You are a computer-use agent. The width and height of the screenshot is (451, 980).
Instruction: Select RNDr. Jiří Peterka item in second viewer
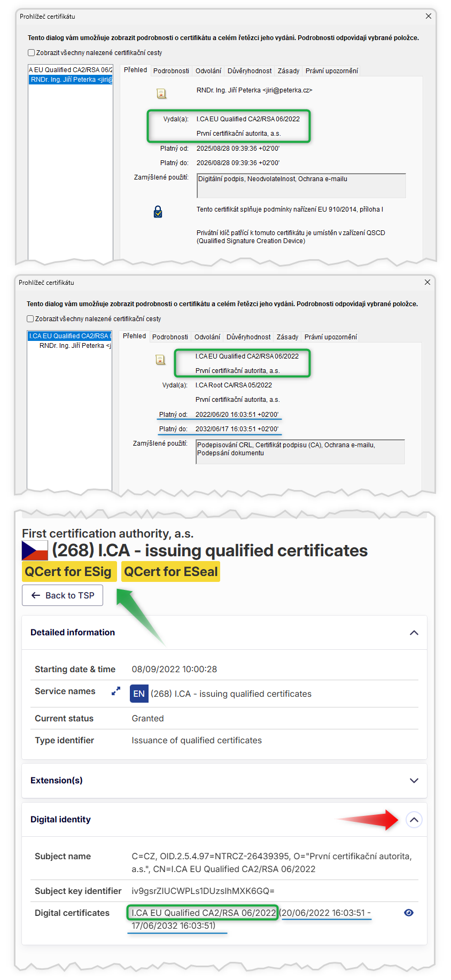coord(75,346)
